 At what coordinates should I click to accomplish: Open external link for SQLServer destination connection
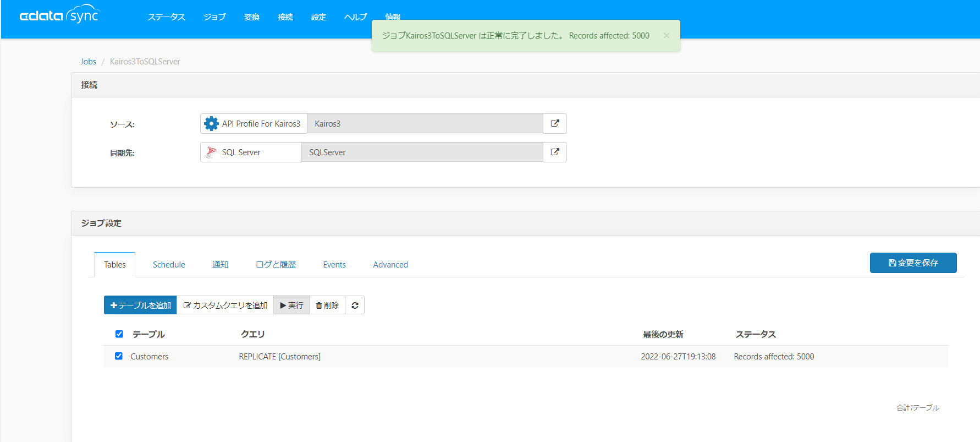[x=555, y=152]
